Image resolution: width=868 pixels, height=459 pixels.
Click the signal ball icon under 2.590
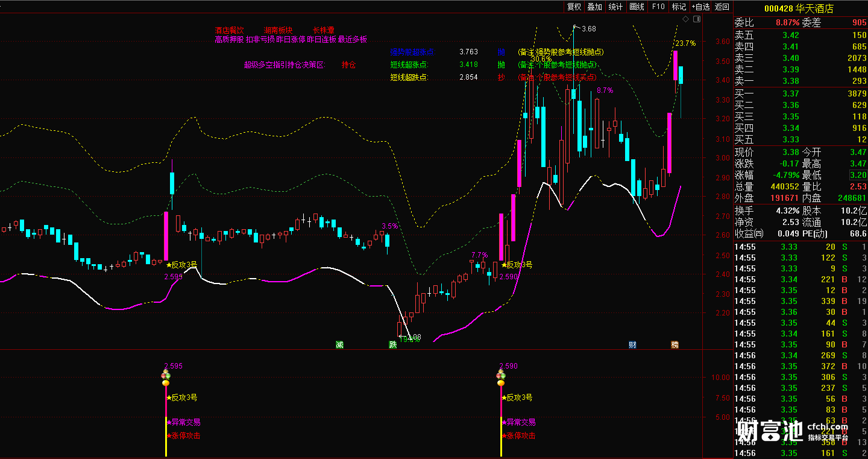click(500, 378)
